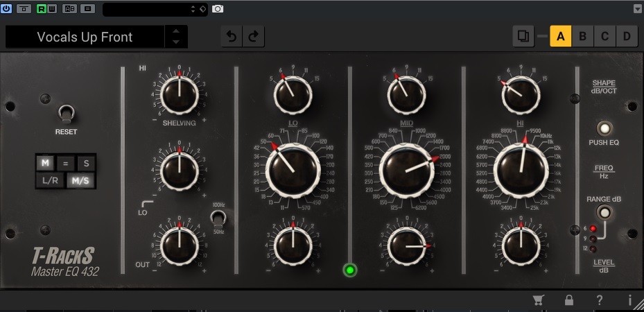Select preset slot C
Screen dimensions: 644x312
point(604,37)
